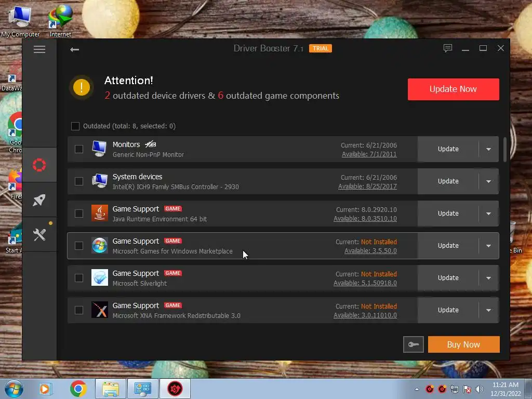Click the orange Buy Now button

tap(463, 344)
